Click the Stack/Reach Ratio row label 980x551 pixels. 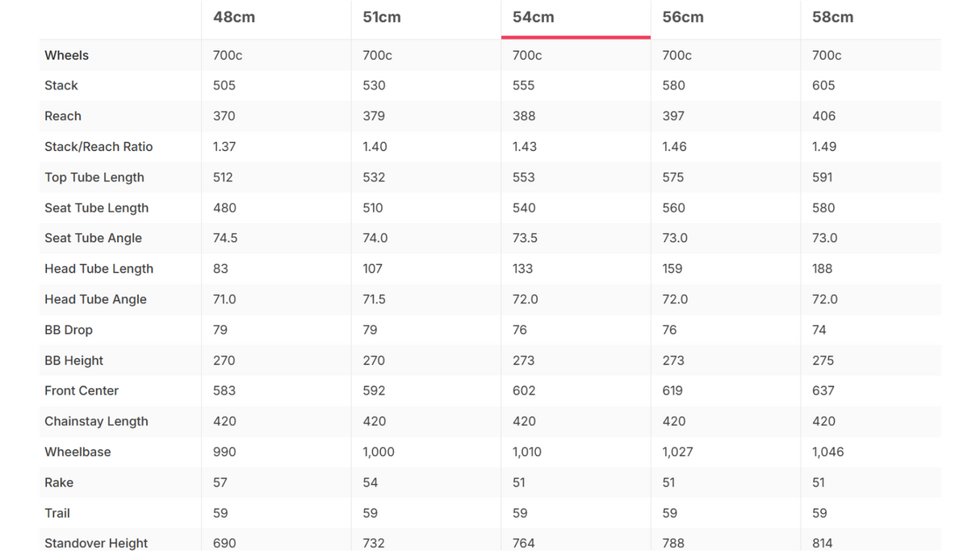tap(98, 147)
